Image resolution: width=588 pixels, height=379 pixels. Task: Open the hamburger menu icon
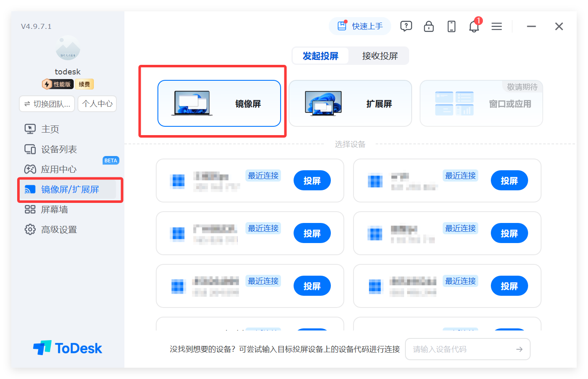[497, 26]
